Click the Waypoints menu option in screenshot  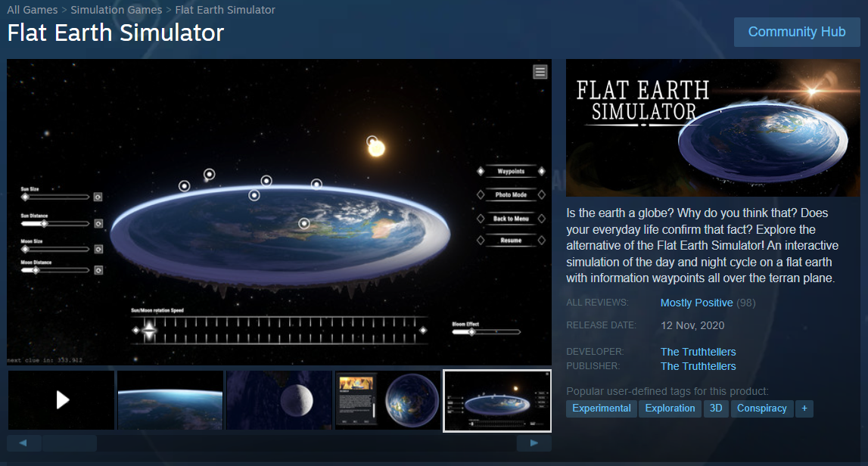(511, 172)
